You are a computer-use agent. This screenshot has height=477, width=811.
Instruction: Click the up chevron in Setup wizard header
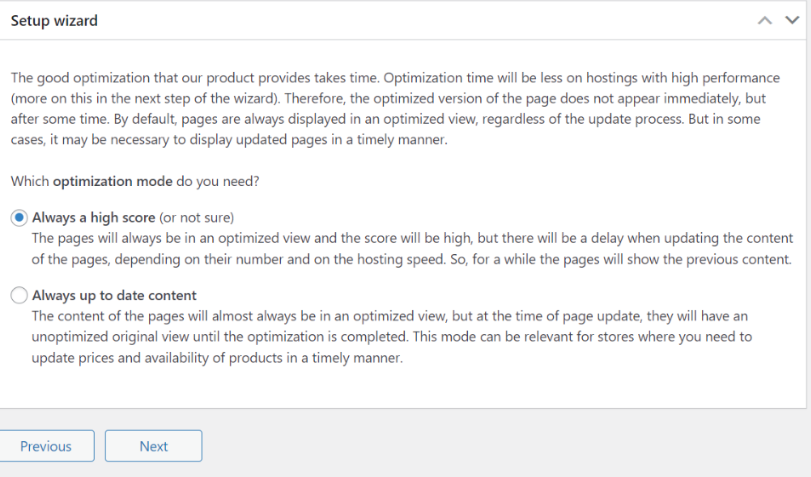pyautogui.click(x=764, y=21)
